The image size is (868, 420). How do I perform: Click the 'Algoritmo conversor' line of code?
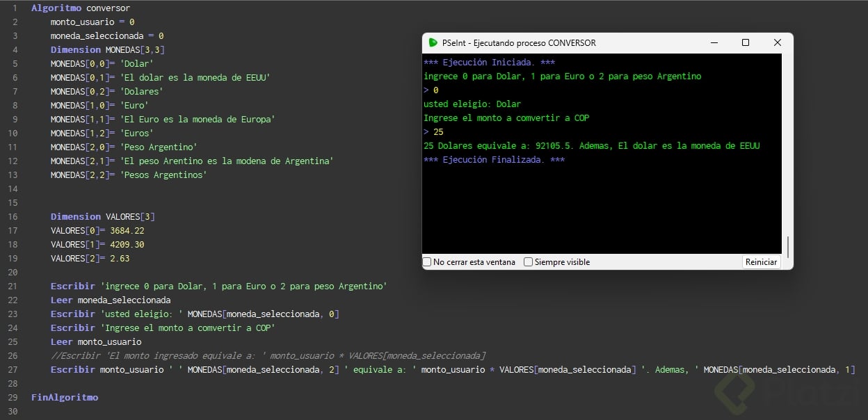[x=81, y=8]
